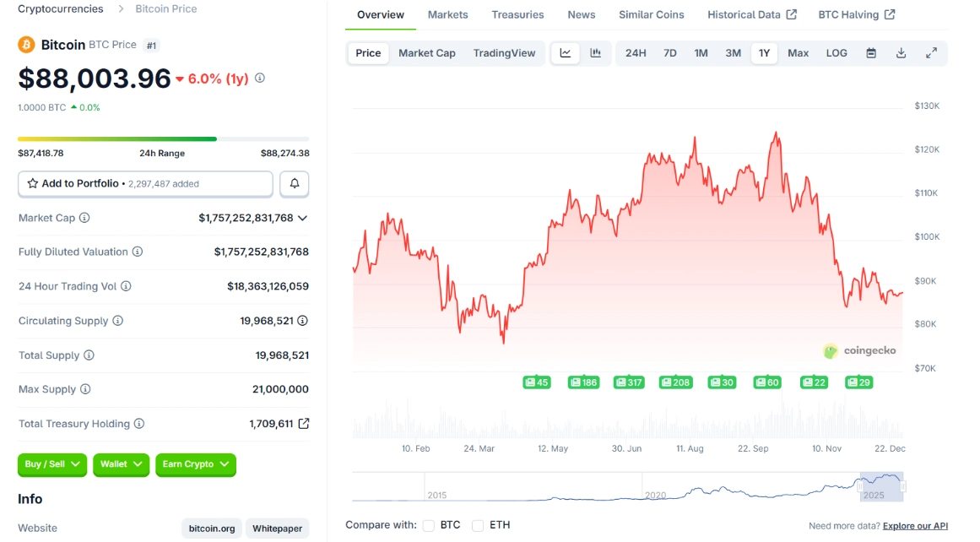
Task: Expand chart to fullscreen via arrows icon
Action: 932,52
